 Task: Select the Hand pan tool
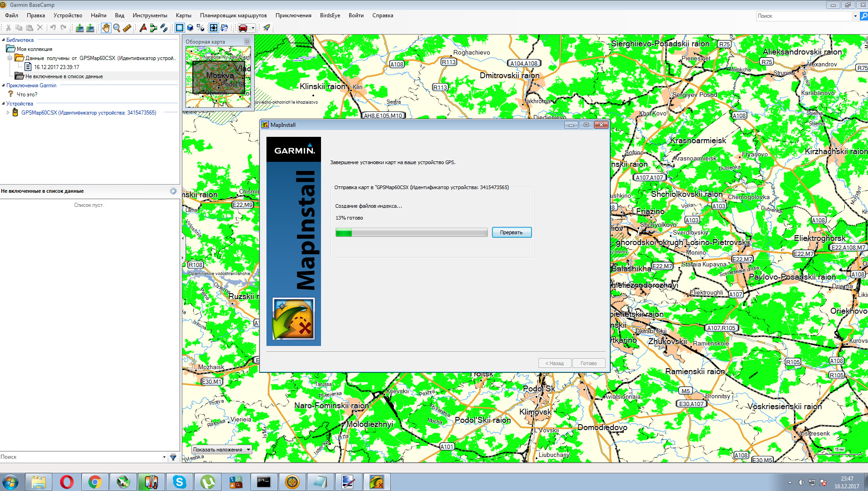tap(105, 28)
